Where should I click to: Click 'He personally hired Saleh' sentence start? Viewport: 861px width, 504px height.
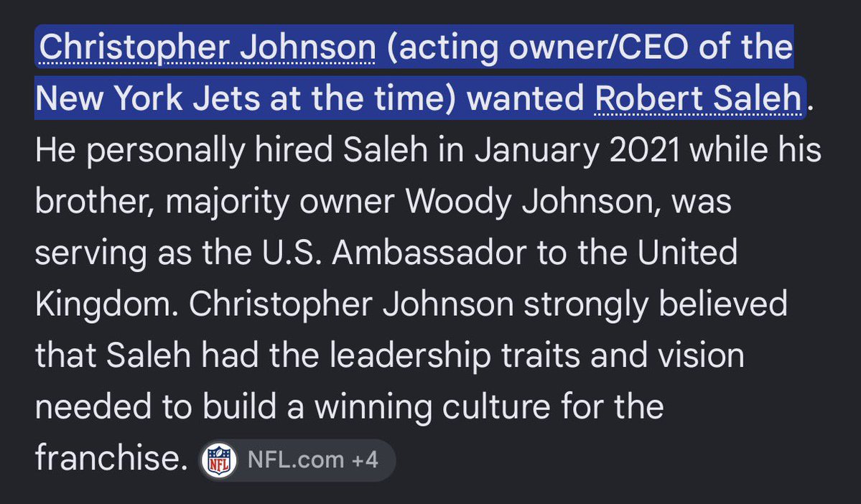click(232, 151)
